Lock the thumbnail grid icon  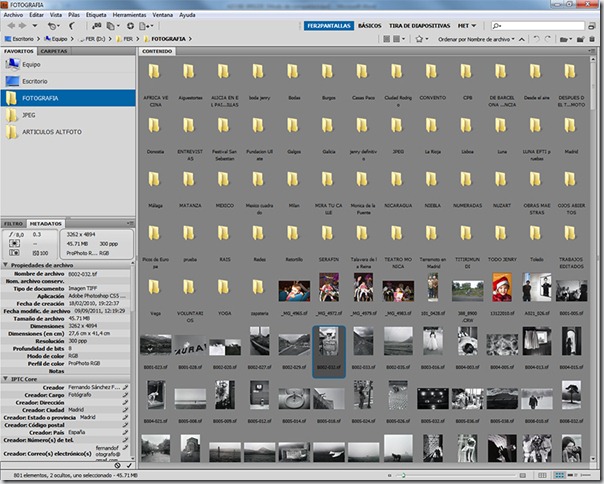click(542, 475)
